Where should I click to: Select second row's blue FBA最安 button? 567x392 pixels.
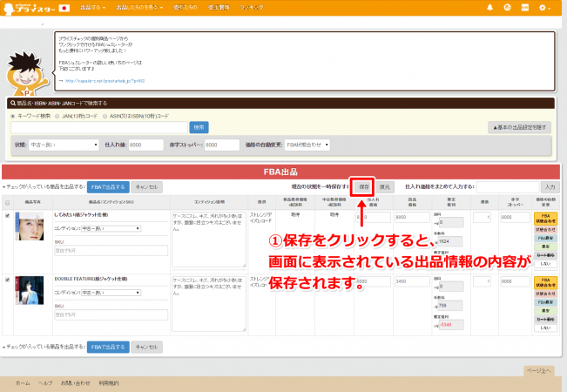pyautogui.click(x=546, y=302)
